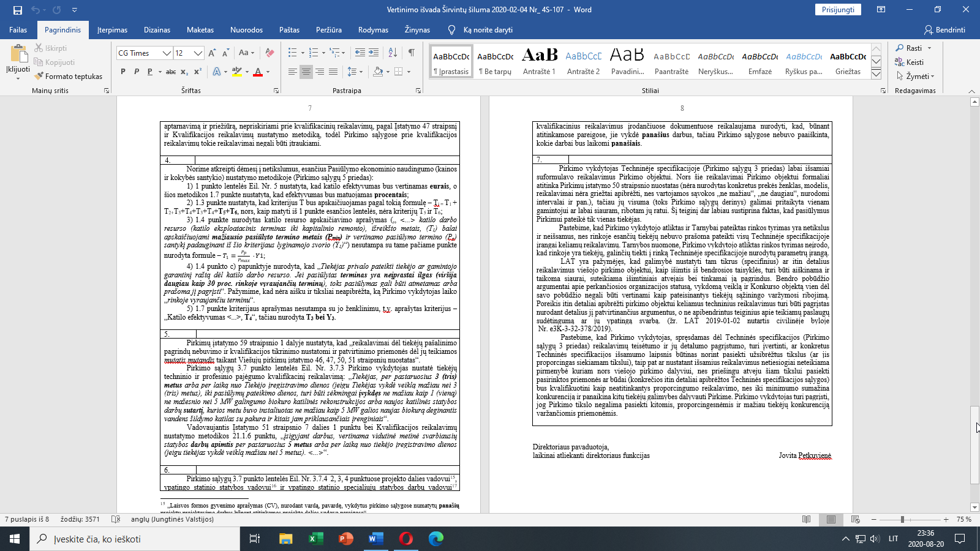Expand the Styles gallery with the more arrow
Screen dimensions: 980x551
(x=876, y=74)
